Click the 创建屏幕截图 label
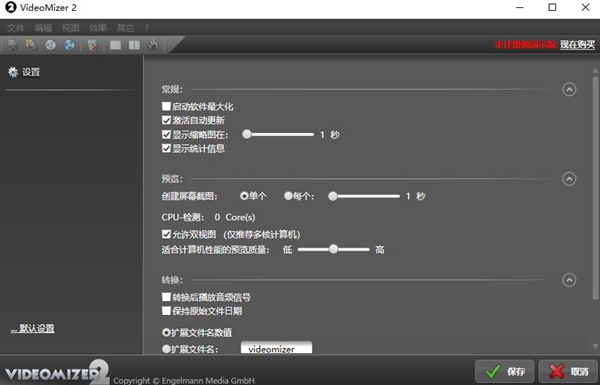The height and width of the screenshot is (385, 600). (189, 196)
